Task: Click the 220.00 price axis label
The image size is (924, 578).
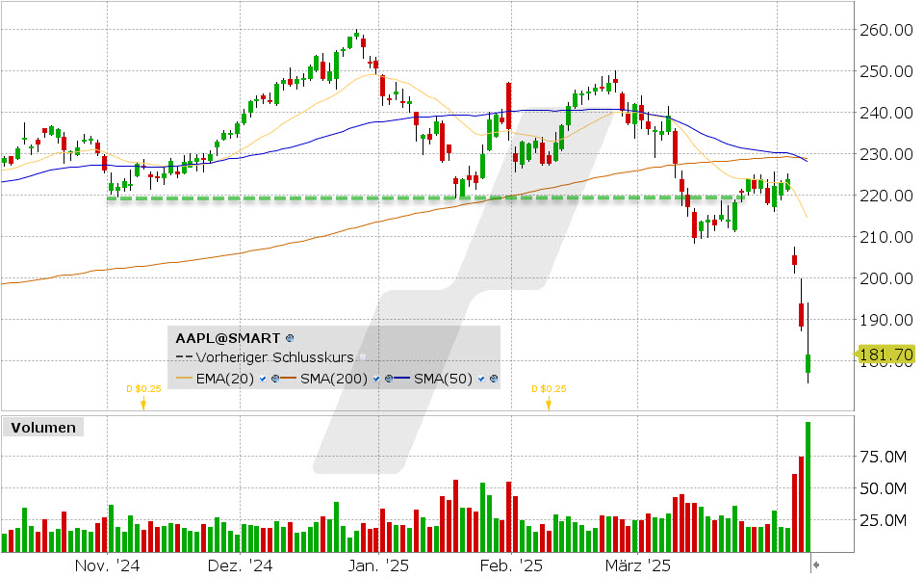Action: (x=886, y=196)
